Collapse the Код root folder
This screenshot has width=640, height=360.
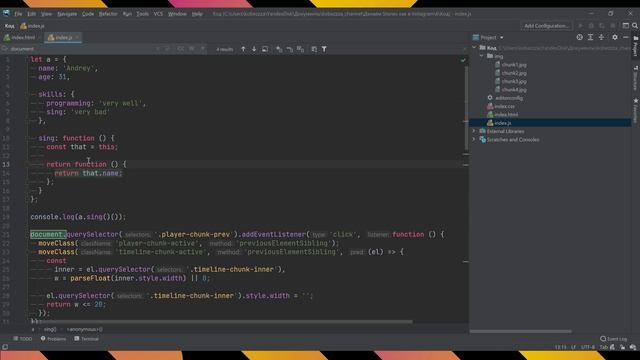coord(474,48)
